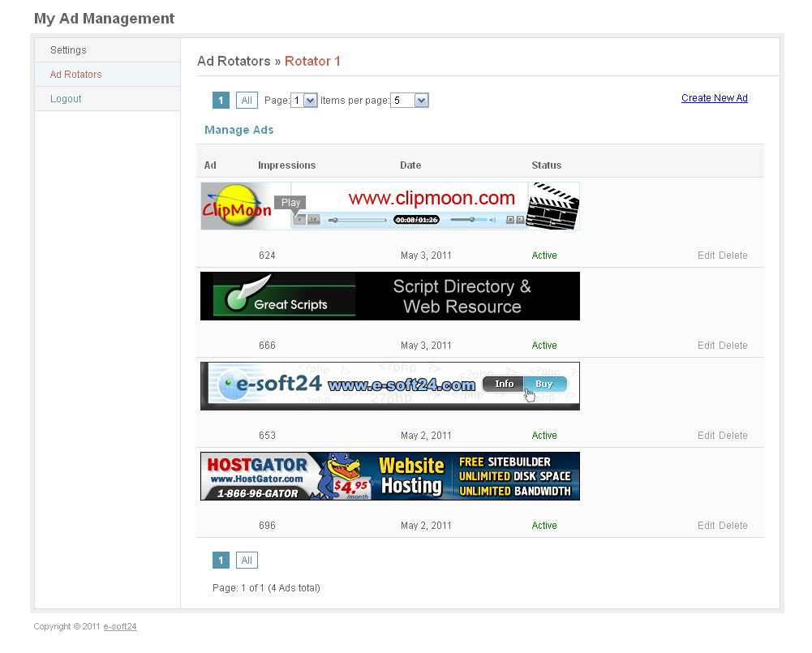Edit the ClipMoon ad with 624 impressions
The height and width of the screenshot is (653, 812).
706,256
